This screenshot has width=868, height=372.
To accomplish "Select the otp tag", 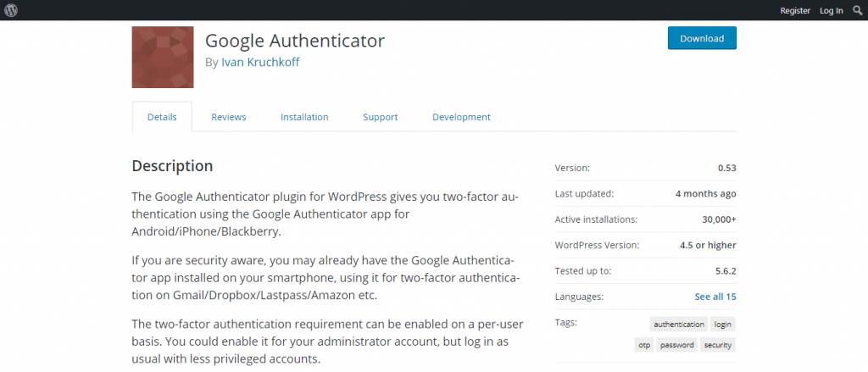I will [x=644, y=345].
